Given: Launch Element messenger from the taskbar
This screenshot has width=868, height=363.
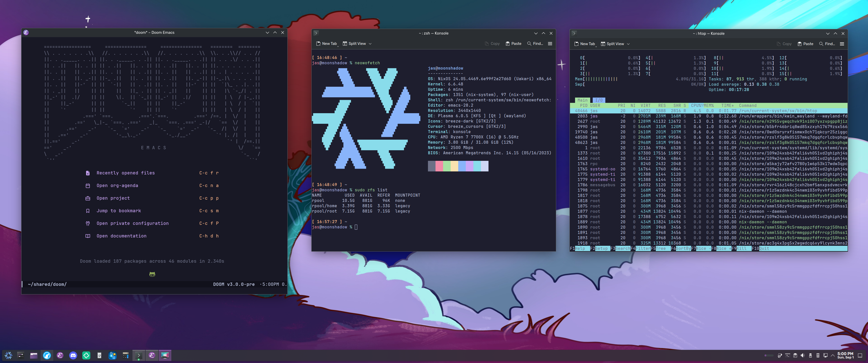Looking at the screenshot, I should click(86, 355).
